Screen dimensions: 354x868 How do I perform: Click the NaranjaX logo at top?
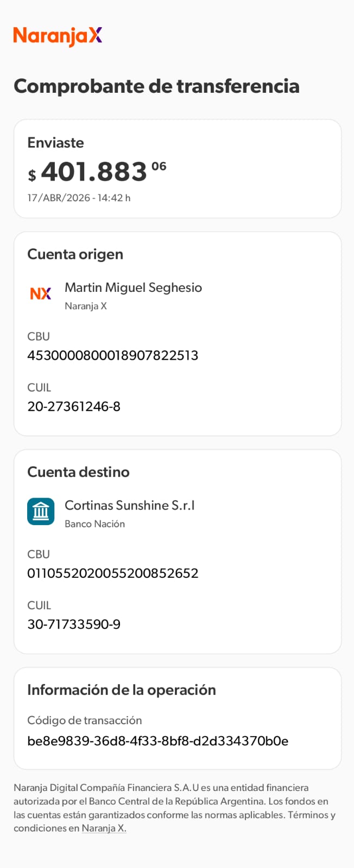[58, 36]
